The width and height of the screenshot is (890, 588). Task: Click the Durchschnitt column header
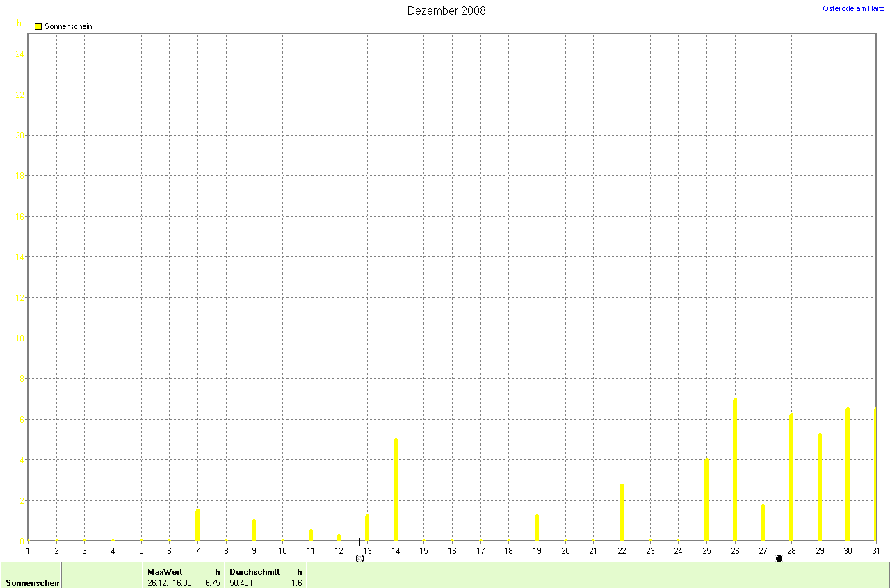254,572
